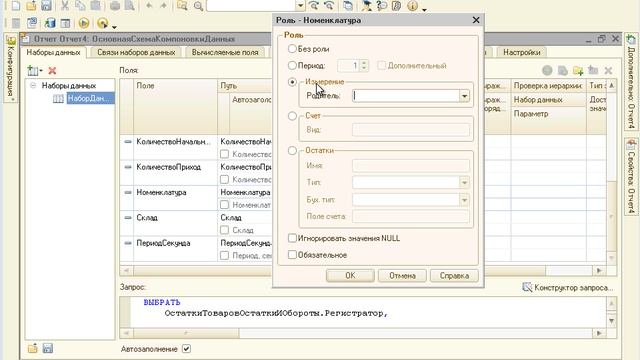Select the Измерение radio button

[x=292, y=82]
